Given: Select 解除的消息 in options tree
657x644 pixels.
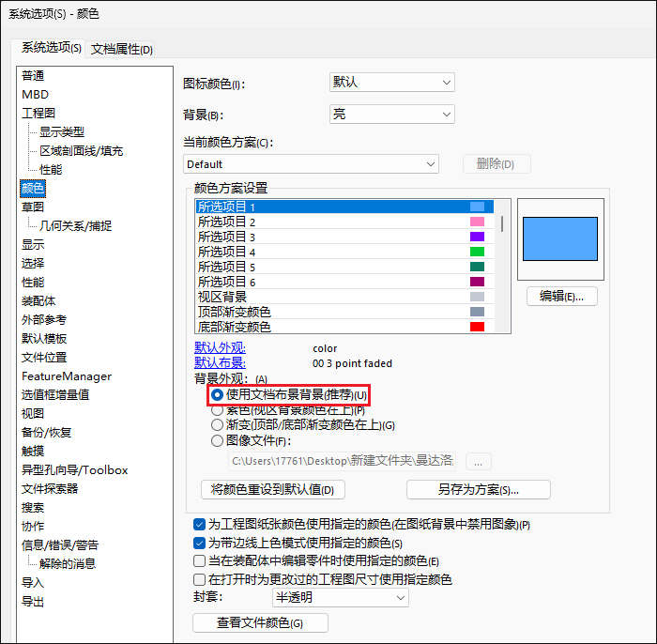Looking at the screenshot, I should 68,564.
